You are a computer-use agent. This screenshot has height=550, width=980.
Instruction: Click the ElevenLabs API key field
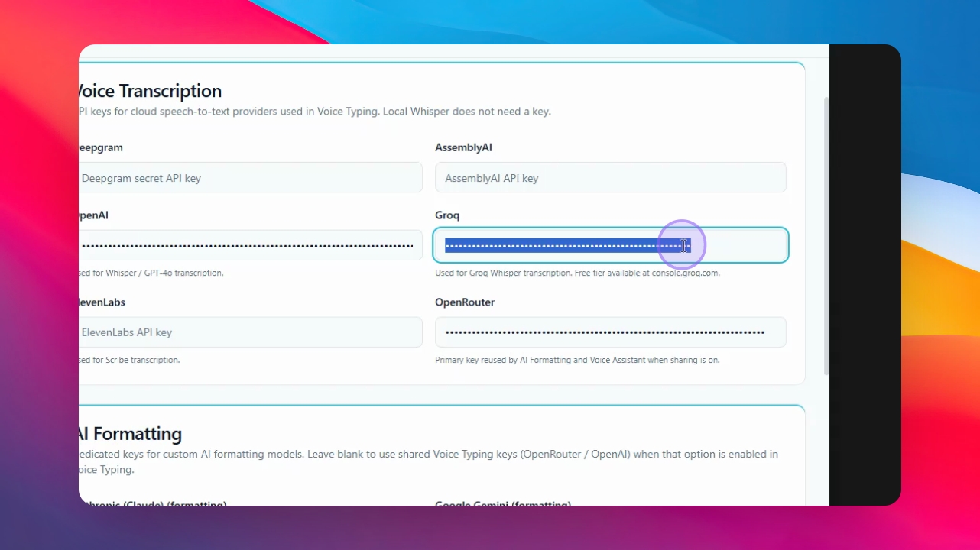(x=251, y=332)
